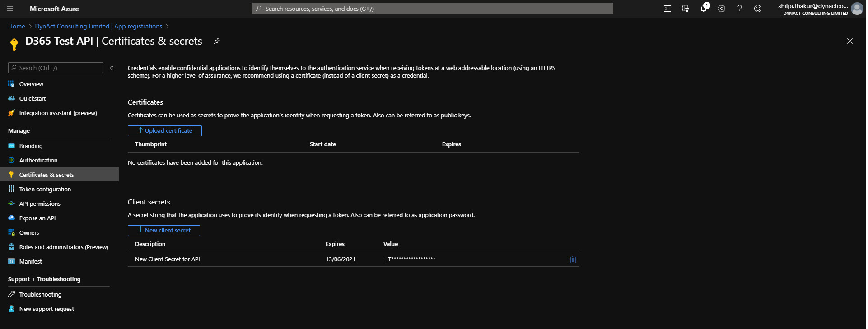
Task: Click Microsoft Azure portal title
Action: [54, 9]
